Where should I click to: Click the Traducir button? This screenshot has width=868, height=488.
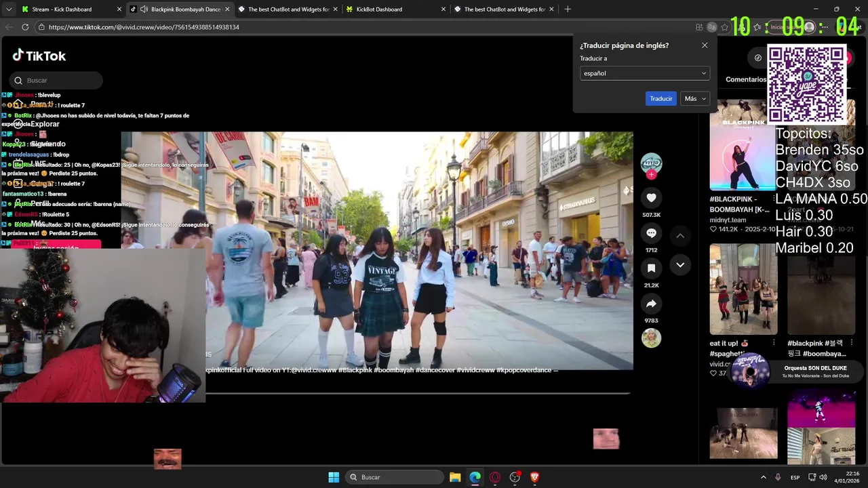pyautogui.click(x=661, y=98)
